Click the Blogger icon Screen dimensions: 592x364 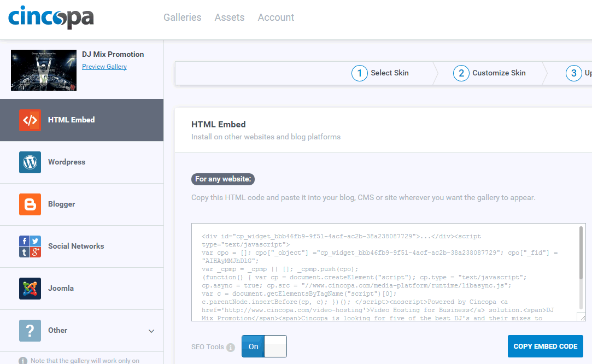pyautogui.click(x=30, y=204)
